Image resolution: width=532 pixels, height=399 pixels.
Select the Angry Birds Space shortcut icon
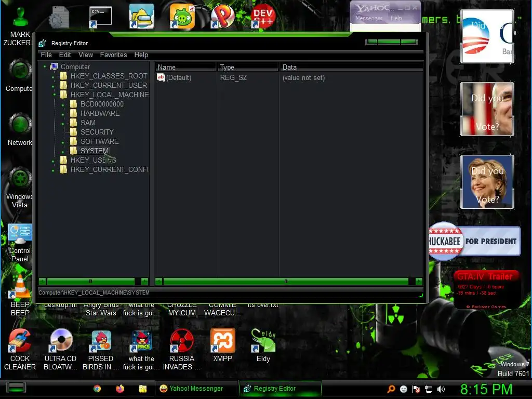tap(141, 341)
